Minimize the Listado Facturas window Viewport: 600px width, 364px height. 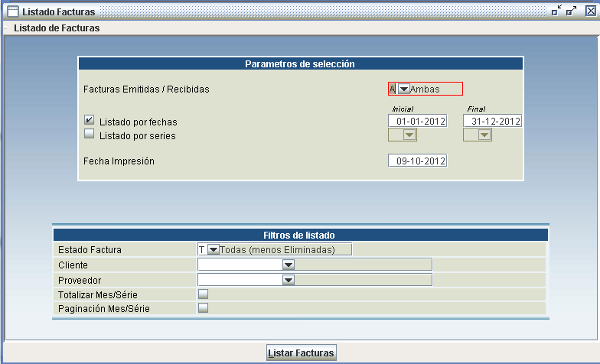557,11
